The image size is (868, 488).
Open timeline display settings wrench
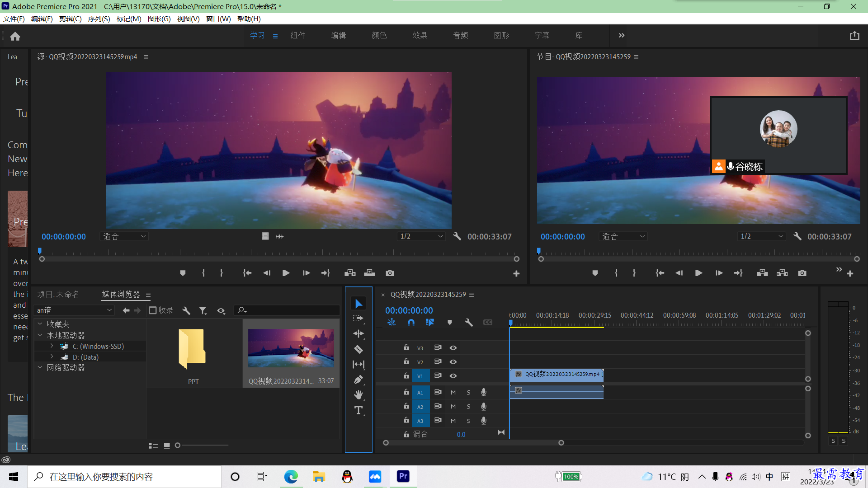click(x=469, y=322)
